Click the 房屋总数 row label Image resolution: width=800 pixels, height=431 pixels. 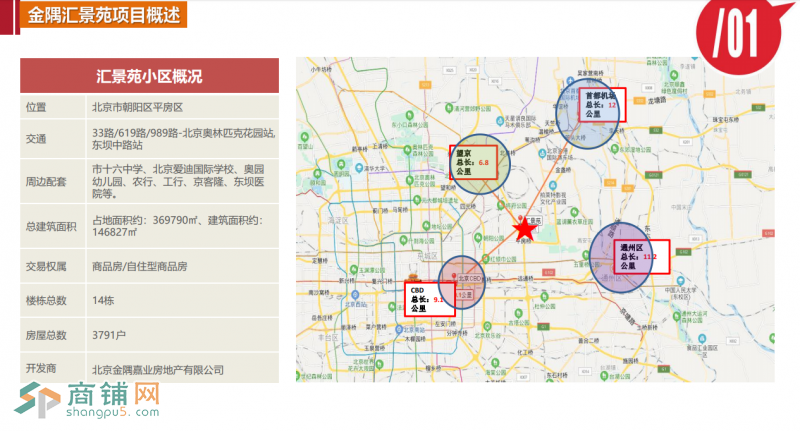click(46, 335)
